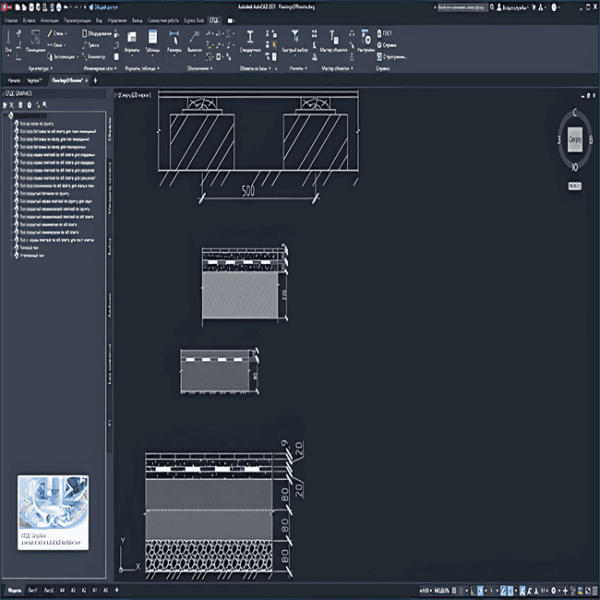Click the search icon in palette toolbar
The width and height of the screenshot is (600, 600).
[x=44, y=105]
